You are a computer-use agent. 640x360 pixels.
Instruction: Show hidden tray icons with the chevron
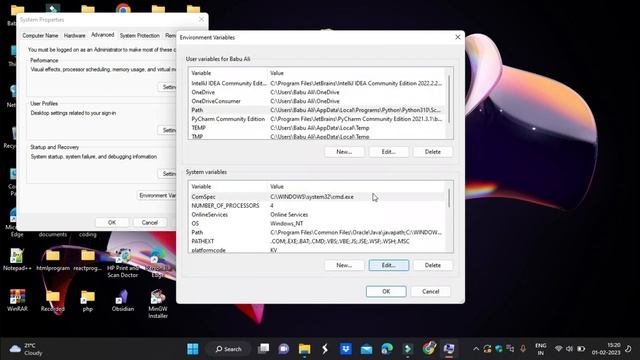(476, 349)
